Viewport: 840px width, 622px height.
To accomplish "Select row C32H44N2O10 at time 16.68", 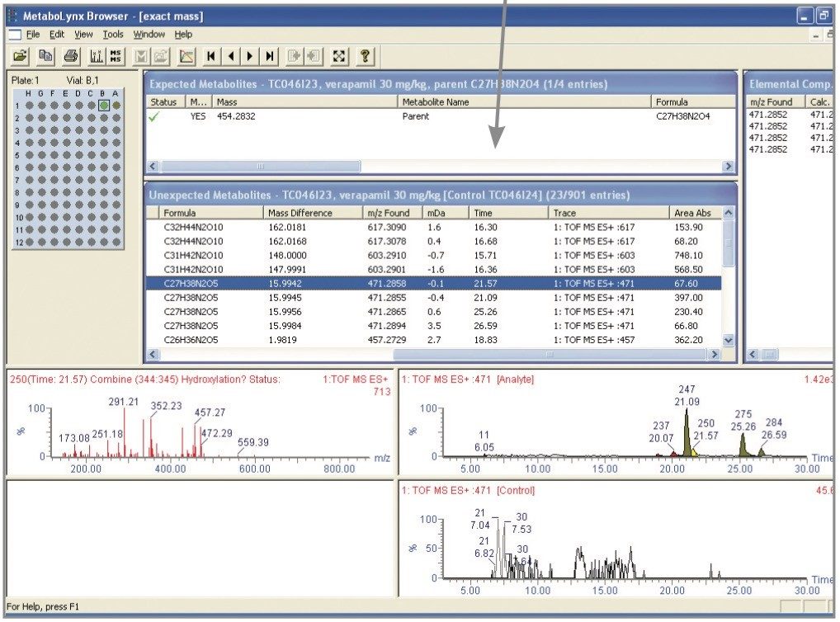I will click(x=433, y=241).
